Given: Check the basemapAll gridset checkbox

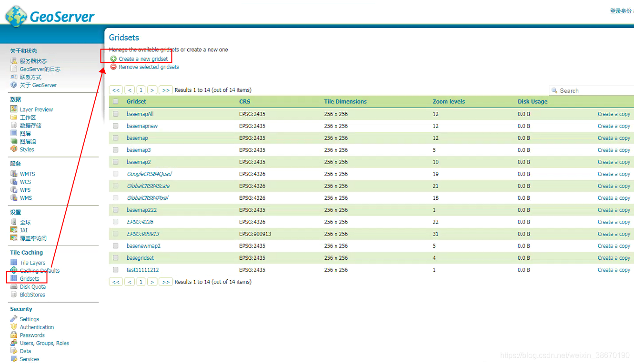Looking at the screenshot, I should [116, 114].
